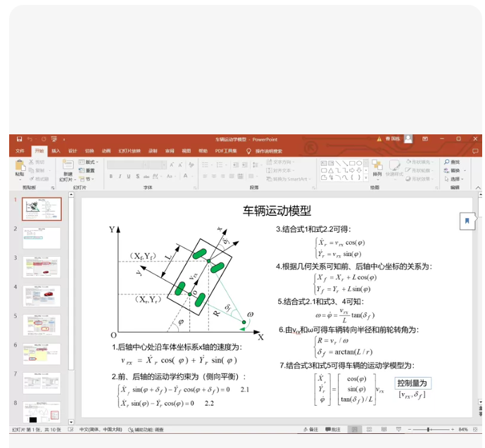The image size is (485, 448).
Task: Click the Numbering list icon
Action: (x=220, y=165)
